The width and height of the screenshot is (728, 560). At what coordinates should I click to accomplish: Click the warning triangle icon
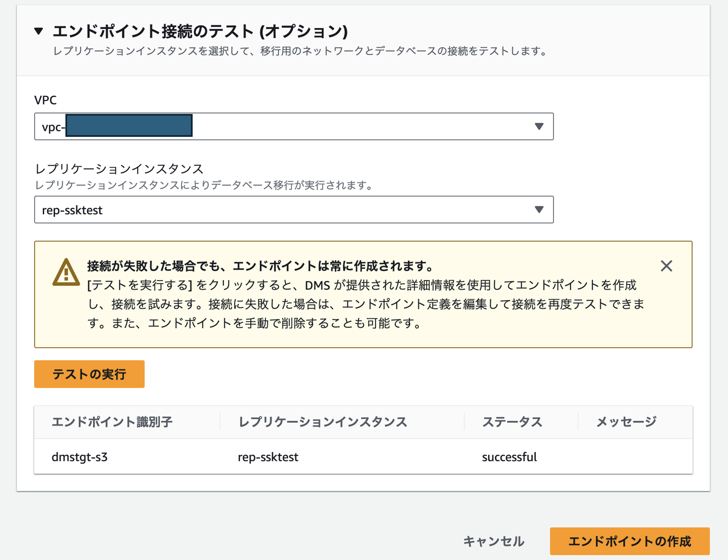coord(66,273)
